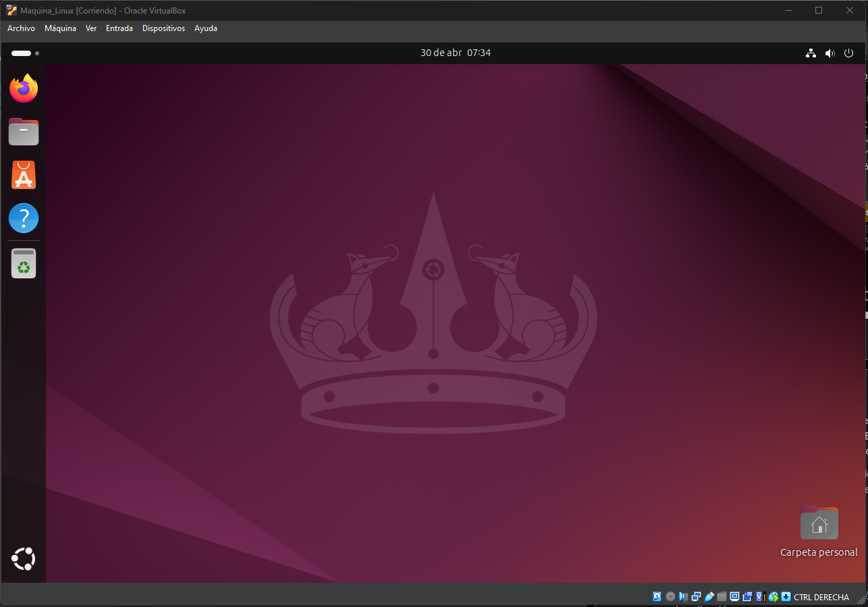This screenshot has height=607, width=868.
Task: Open the volume control in top bar
Action: tap(830, 53)
